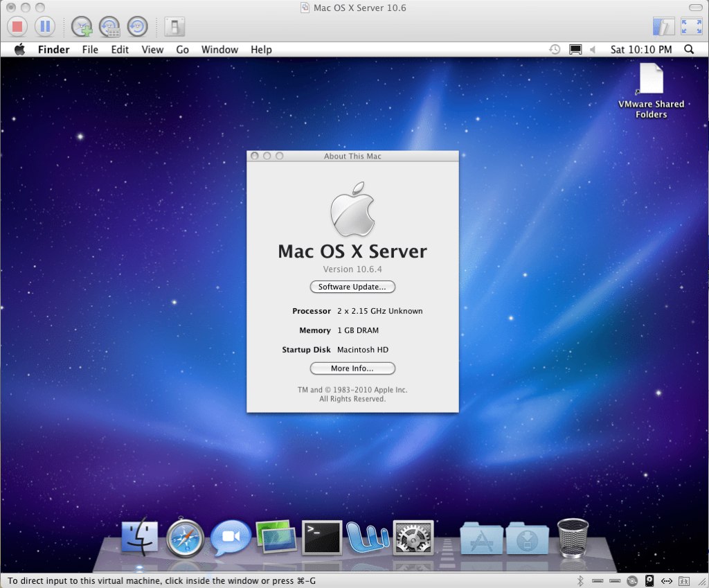The width and height of the screenshot is (709, 588).
Task: Pause the virtual machine
Action: click(45, 27)
